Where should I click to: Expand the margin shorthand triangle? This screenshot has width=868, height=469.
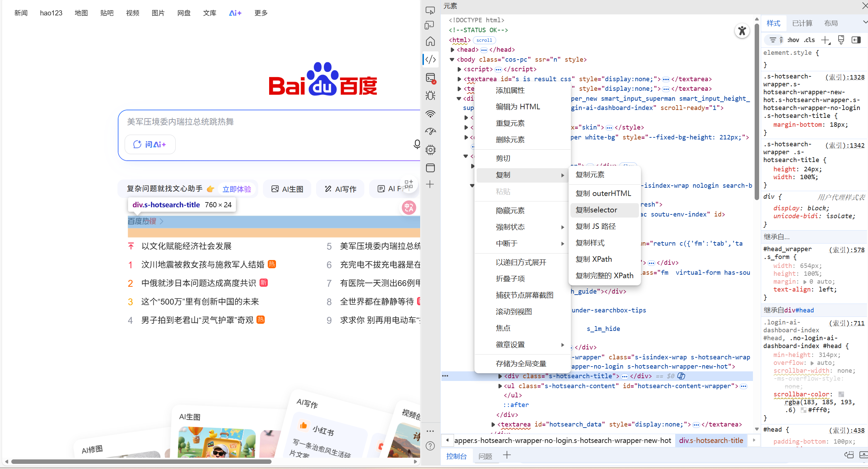pyautogui.click(x=805, y=282)
